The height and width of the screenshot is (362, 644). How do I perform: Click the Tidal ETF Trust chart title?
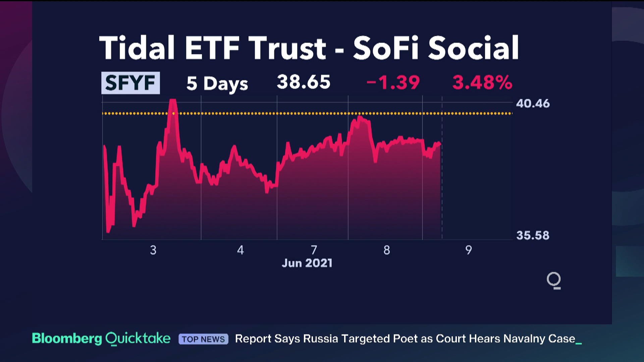click(x=309, y=48)
